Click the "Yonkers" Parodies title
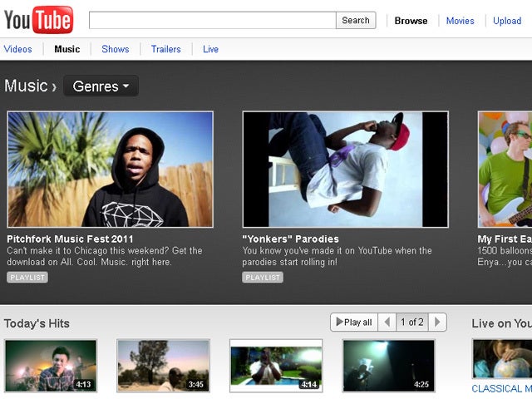The width and height of the screenshot is (532, 399). click(290, 239)
